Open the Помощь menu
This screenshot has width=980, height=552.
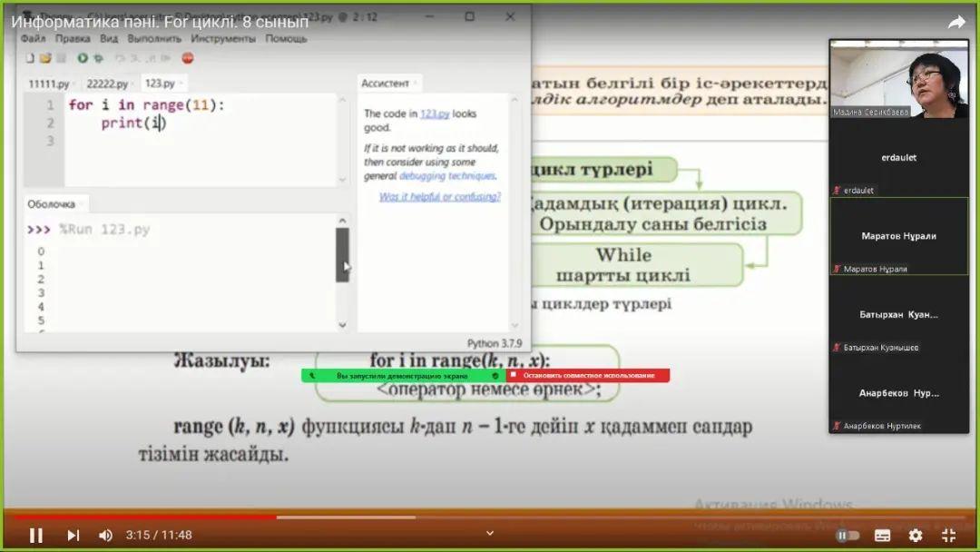pyautogui.click(x=286, y=39)
